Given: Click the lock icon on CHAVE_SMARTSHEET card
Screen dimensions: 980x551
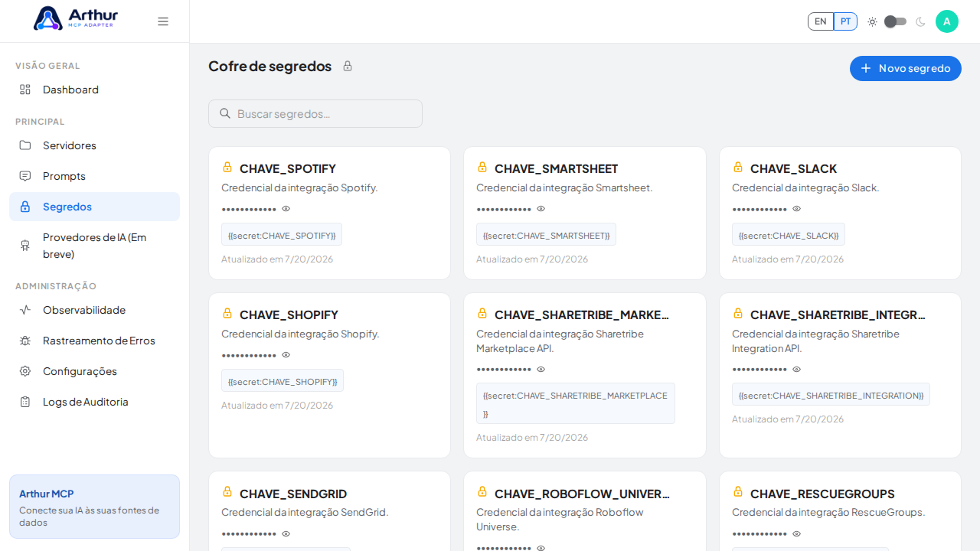Looking at the screenshot, I should pos(482,167).
